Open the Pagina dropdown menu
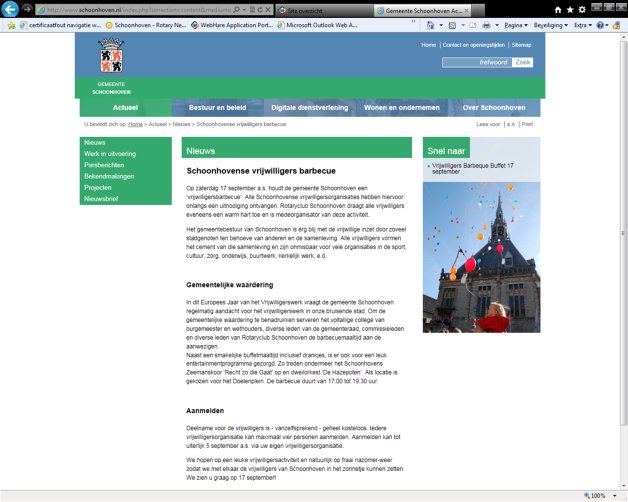 pos(516,25)
